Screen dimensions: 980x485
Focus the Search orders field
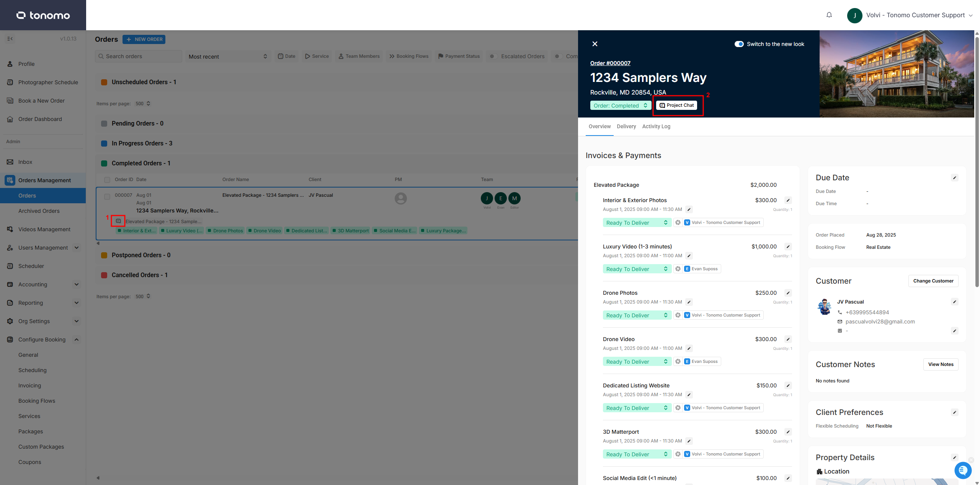tap(139, 56)
